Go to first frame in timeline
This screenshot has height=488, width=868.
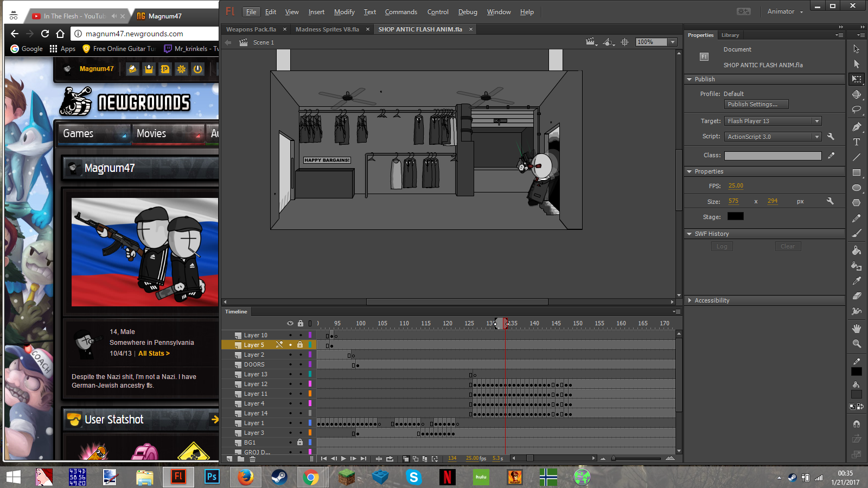[324, 459]
